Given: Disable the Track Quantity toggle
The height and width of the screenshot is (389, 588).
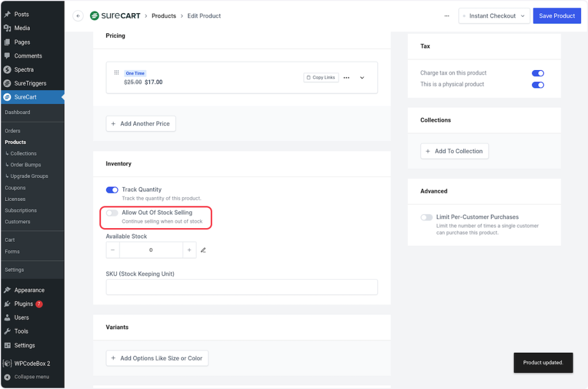Looking at the screenshot, I should [x=112, y=190].
